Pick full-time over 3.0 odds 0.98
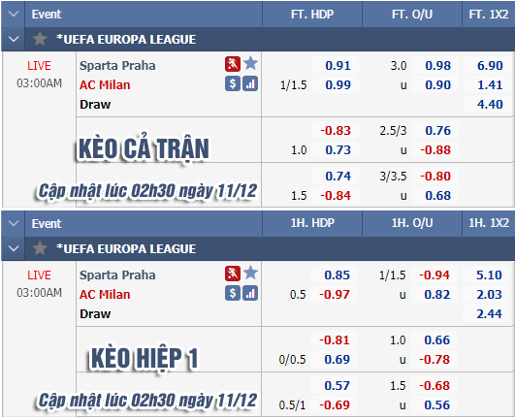Image resolution: width=515 pixels, height=420 pixels. tap(437, 65)
